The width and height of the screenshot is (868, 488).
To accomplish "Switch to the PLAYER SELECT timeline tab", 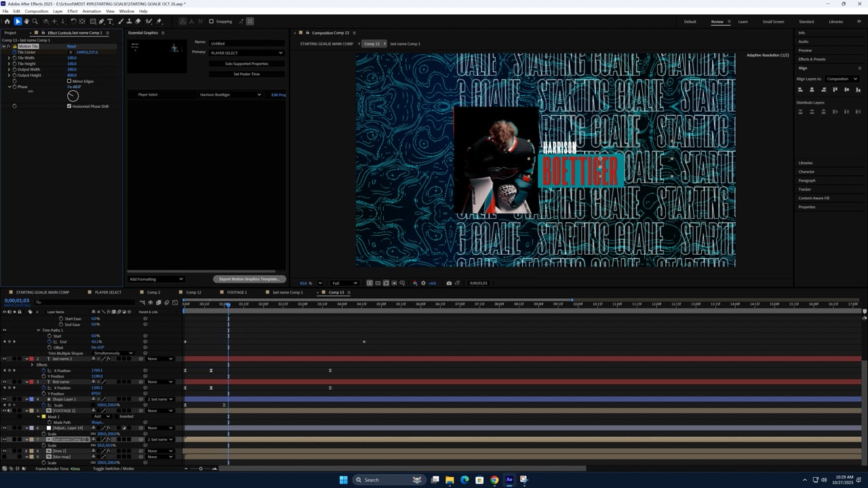I will pyautogui.click(x=108, y=292).
